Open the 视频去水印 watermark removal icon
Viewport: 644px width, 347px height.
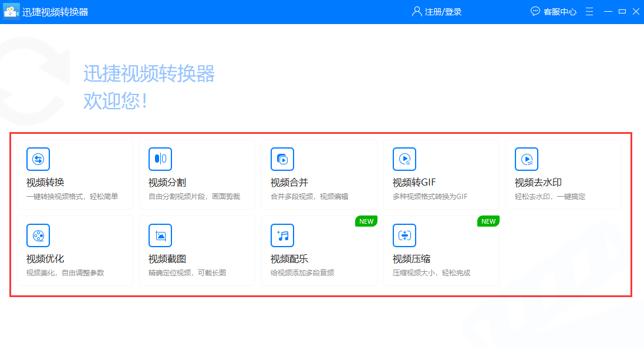527,159
